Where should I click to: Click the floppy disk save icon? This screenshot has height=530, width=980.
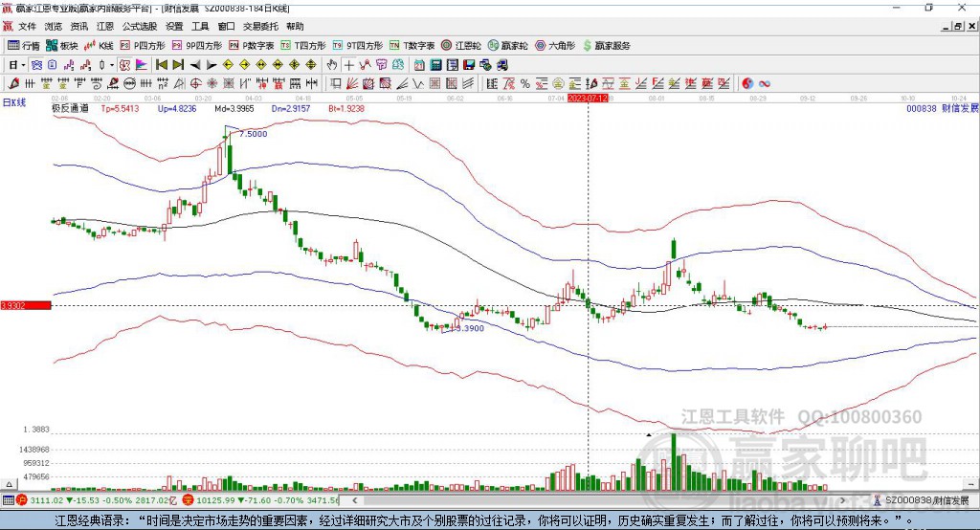point(469,65)
